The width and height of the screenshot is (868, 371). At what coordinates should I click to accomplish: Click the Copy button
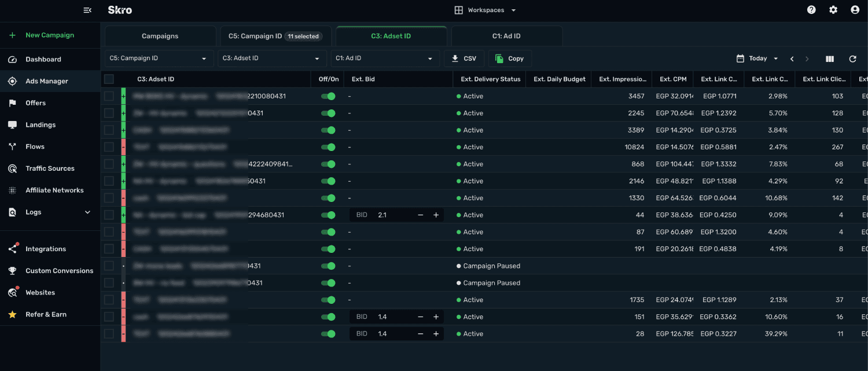[510, 58]
